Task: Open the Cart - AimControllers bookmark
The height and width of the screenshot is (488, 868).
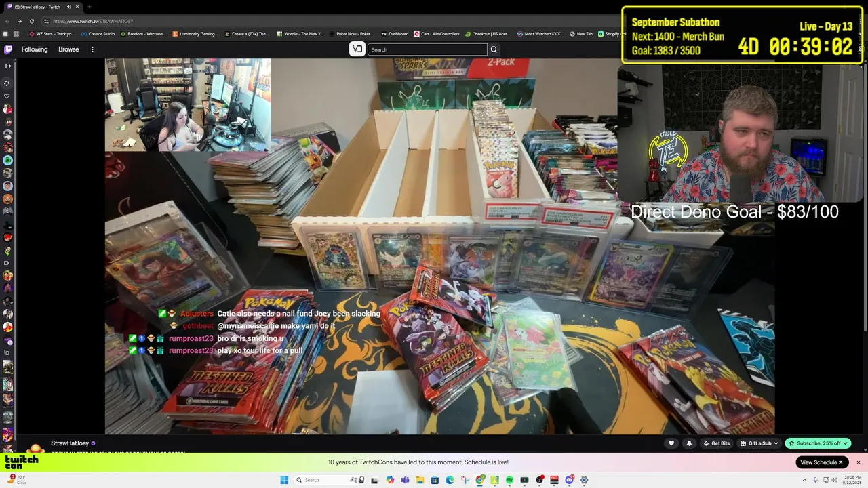Action: point(436,34)
